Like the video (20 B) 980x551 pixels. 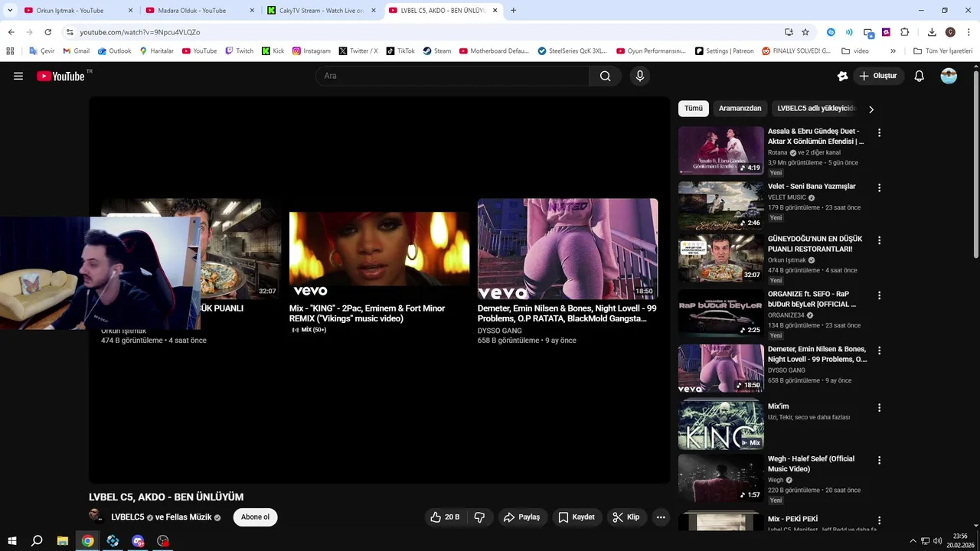coord(445,517)
